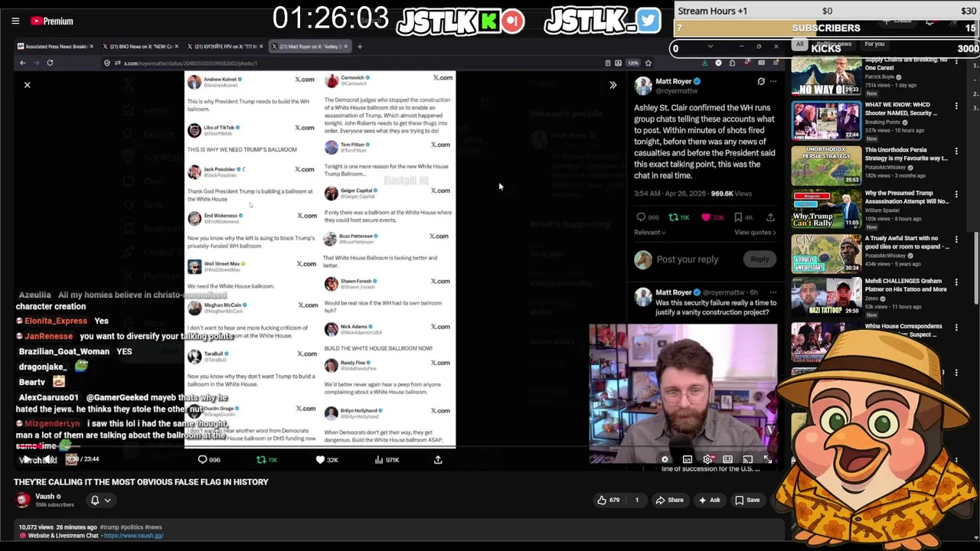The image size is (980, 551).
Task: Open a new browser tab
Action: coord(360,47)
